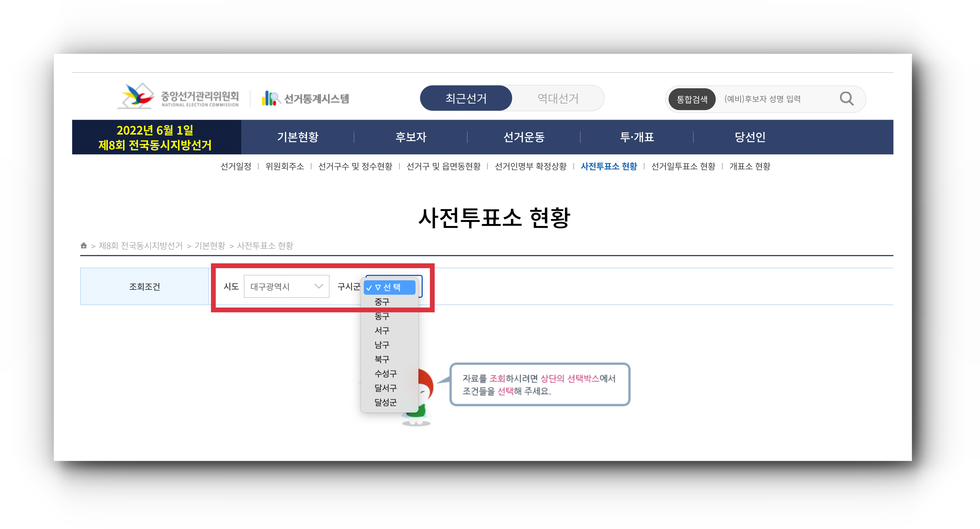This screenshot has width=980, height=529.
Task: Go to 개표소 현황 submenu
Action: (x=749, y=166)
